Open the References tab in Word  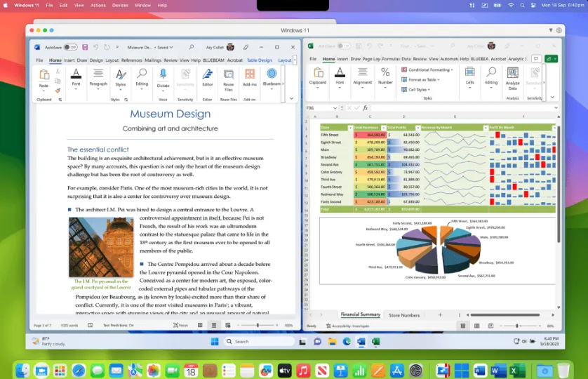(x=132, y=60)
